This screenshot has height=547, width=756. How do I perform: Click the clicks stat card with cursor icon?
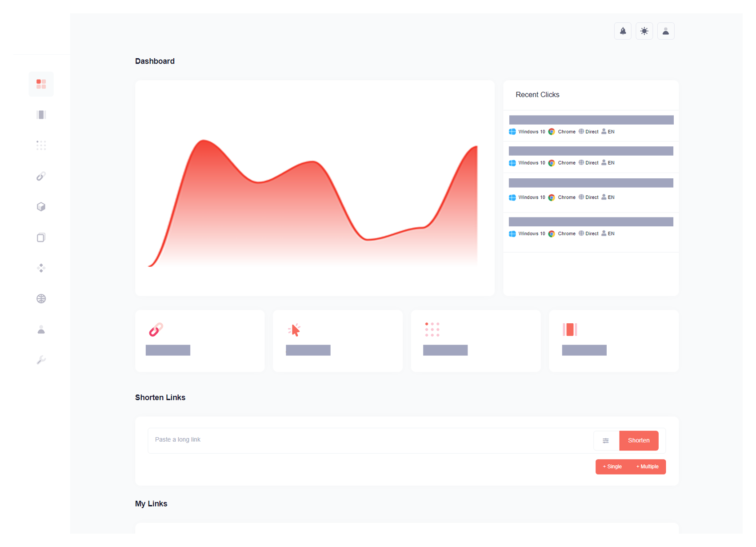click(x=337, y=341)
